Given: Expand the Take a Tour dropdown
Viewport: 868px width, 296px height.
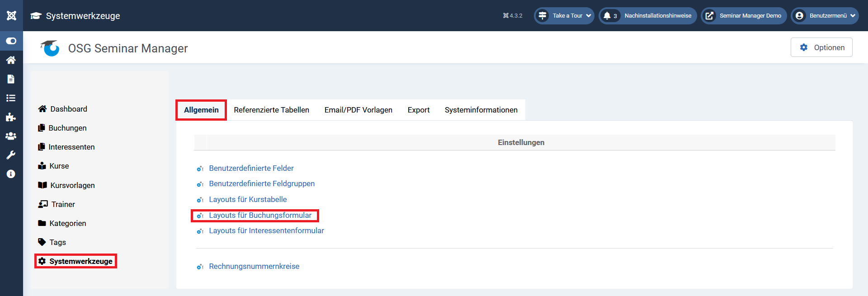Looking at the screenshot, I should click(564, 16).
